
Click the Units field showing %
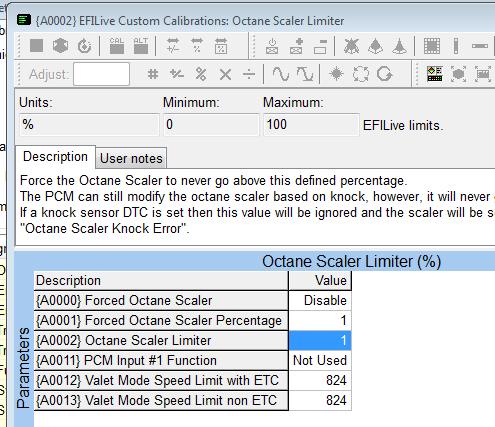89,125
